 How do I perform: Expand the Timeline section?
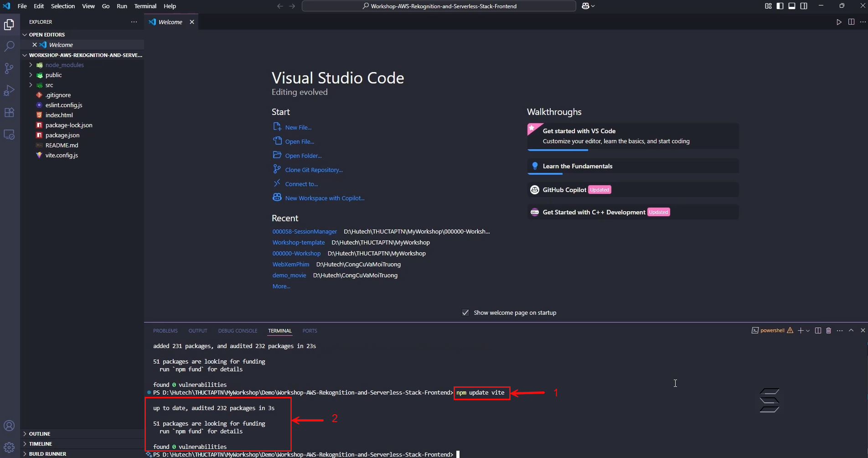pos(82,444)
